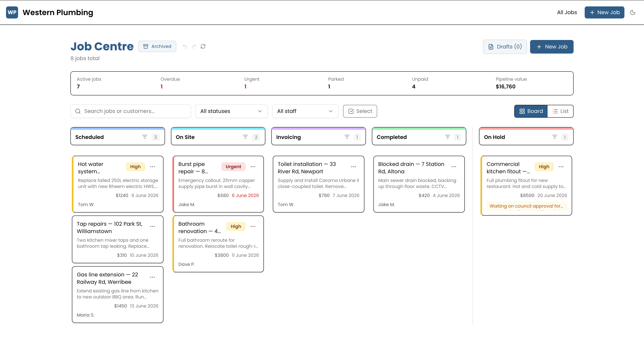Click the Parked stat
The width and height of the screenshot is (644, 359).
336,83
